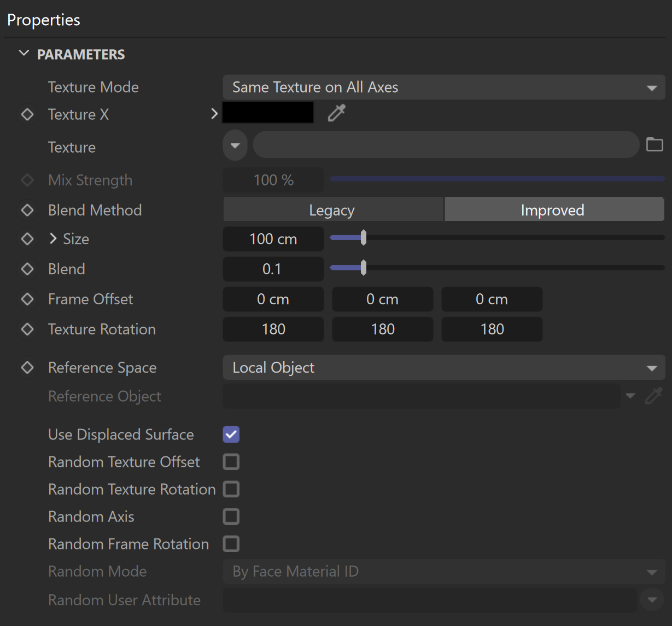672x626 pixels.
Task: Disable Use Displaced Surface checkbox
Action: (x=231, y=434)
